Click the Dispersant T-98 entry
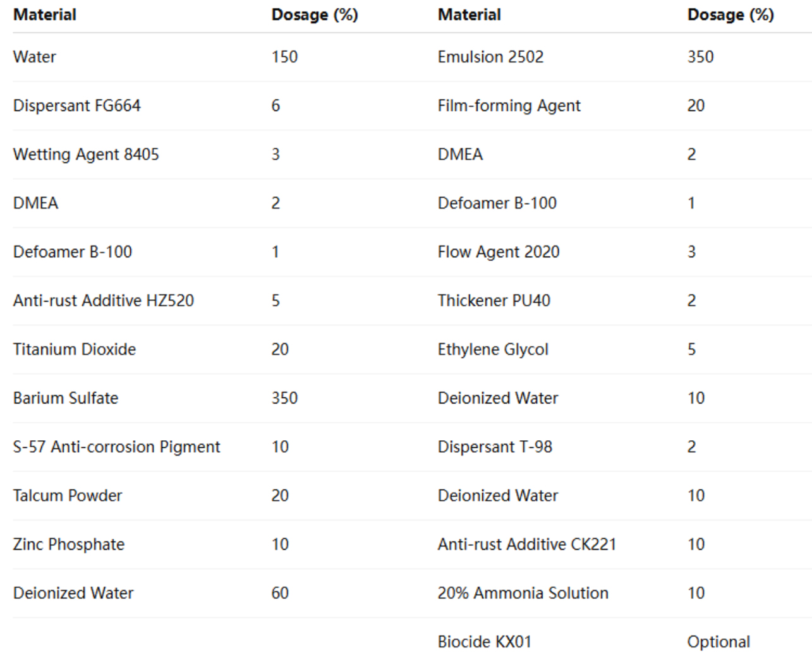This screenshot has width=812, height=660. tap(495, 447)
